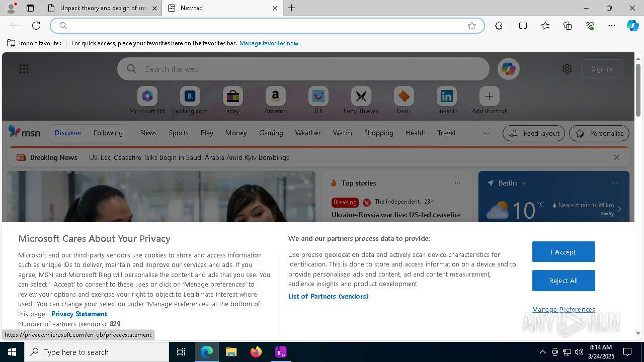Click Sign in button
The image size is (644, 362).
pos(602,69)
